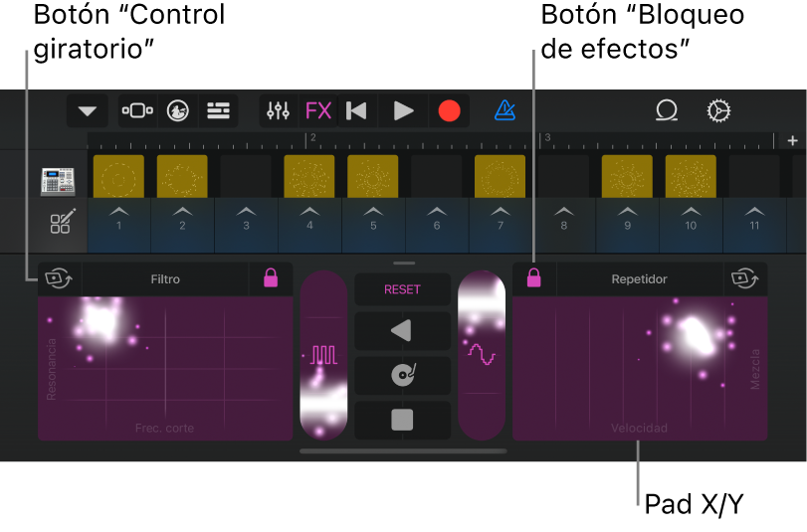This screenshot has width=807, height=532.
Task: Change the Repetidor effect name
Action: click(639, 278)
